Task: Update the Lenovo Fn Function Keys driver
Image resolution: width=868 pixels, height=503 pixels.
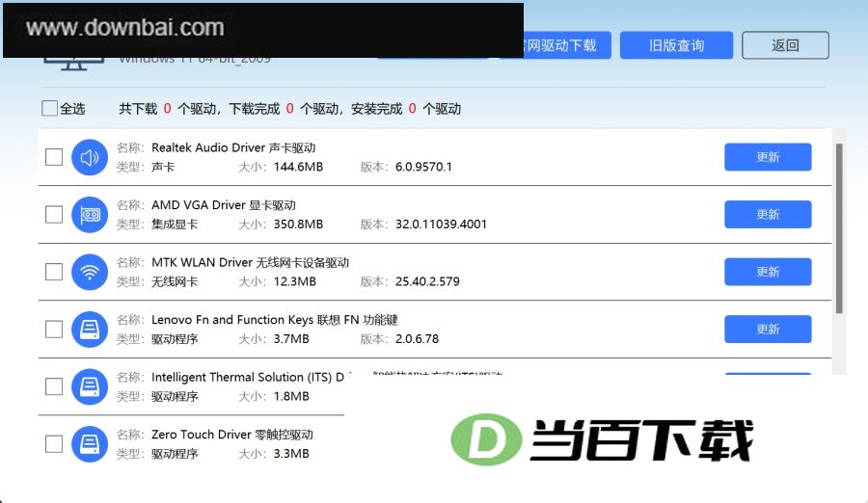Action: [x=768, y=330]
